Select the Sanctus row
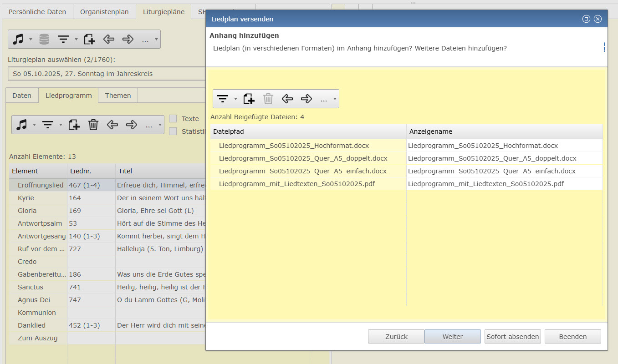Screen dimensions: 618x364 [107, 287]
